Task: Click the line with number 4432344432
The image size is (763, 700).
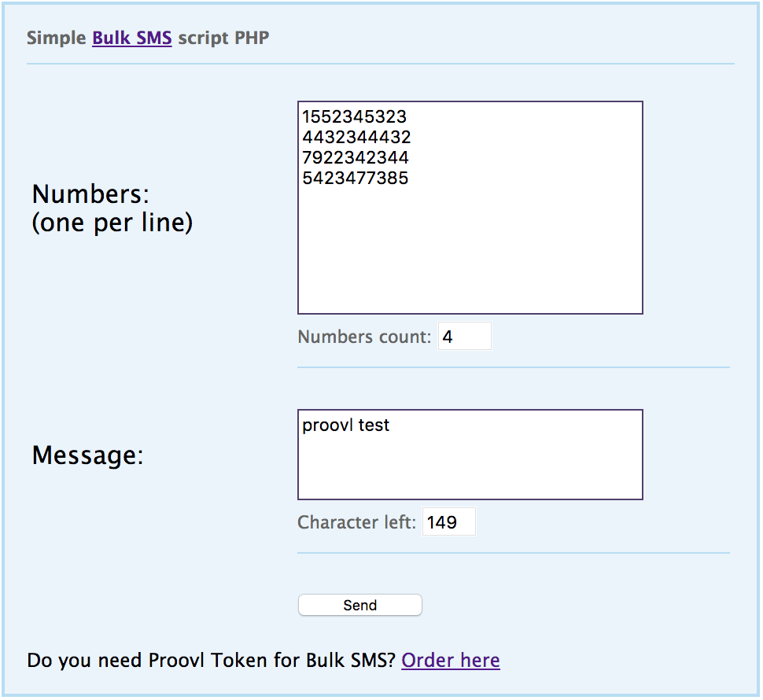Action: click(356, 138)
